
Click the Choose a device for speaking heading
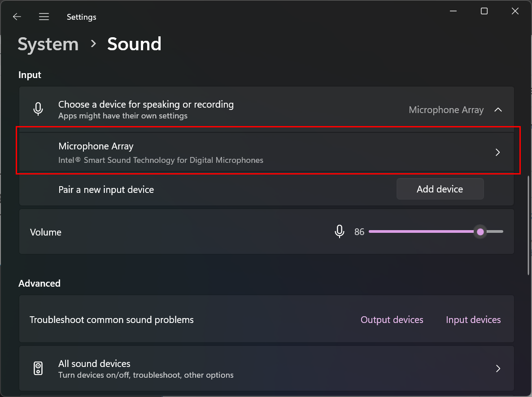(x=146, y=105)
